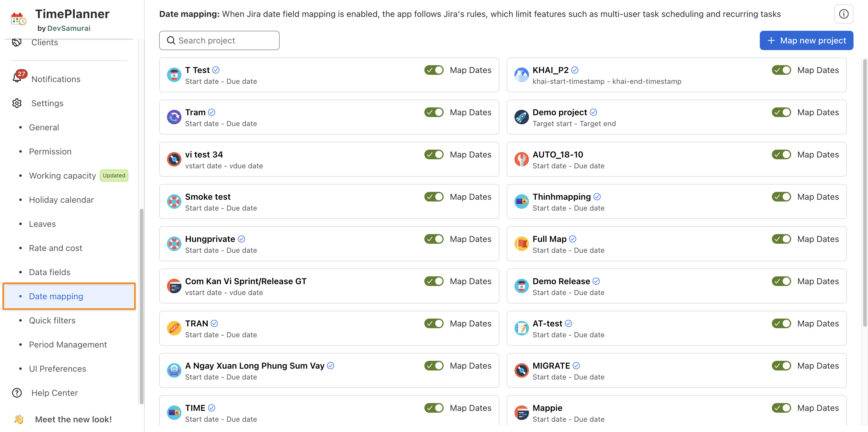Click the Notifications bell icon
Image resolution: width=868 pixels, height=432 pixels.
pos(17,78)
